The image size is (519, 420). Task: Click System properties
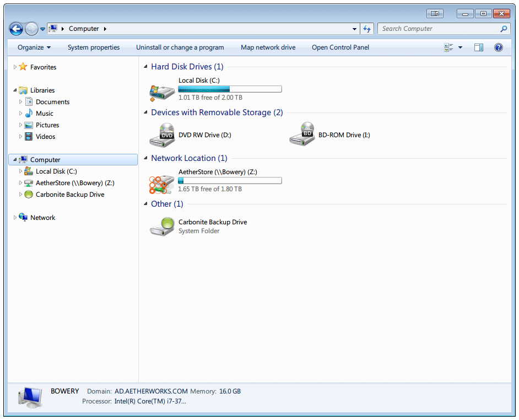coord(94,47)
